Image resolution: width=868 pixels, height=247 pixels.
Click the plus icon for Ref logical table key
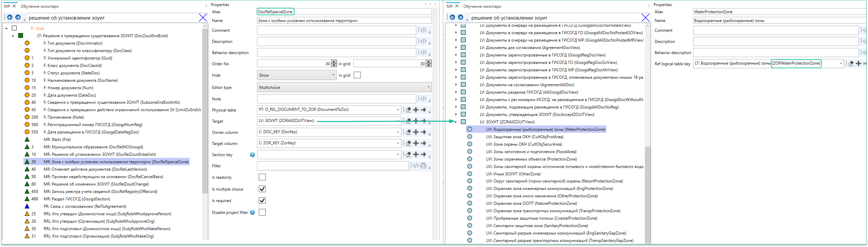click(x=859, y=64)
